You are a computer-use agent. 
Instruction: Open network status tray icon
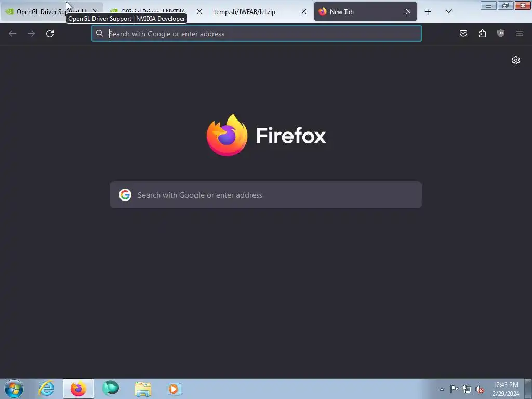click(467, 389)
